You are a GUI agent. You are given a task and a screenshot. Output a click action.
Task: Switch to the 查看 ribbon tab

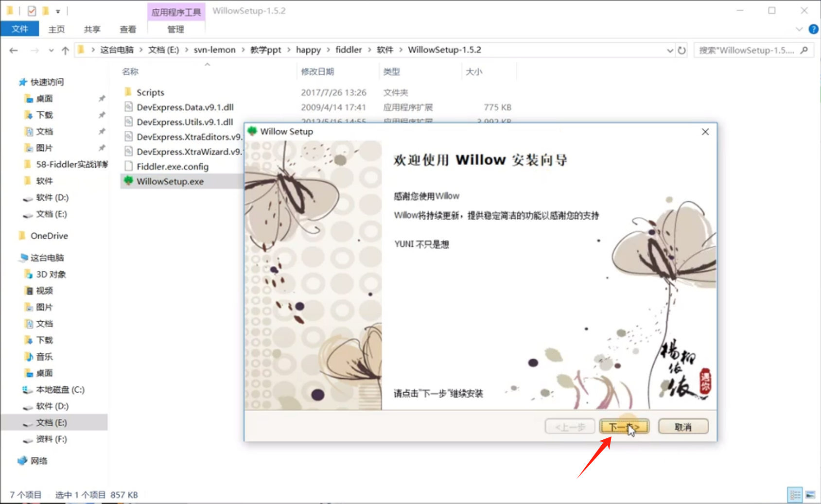click(128, 29)
